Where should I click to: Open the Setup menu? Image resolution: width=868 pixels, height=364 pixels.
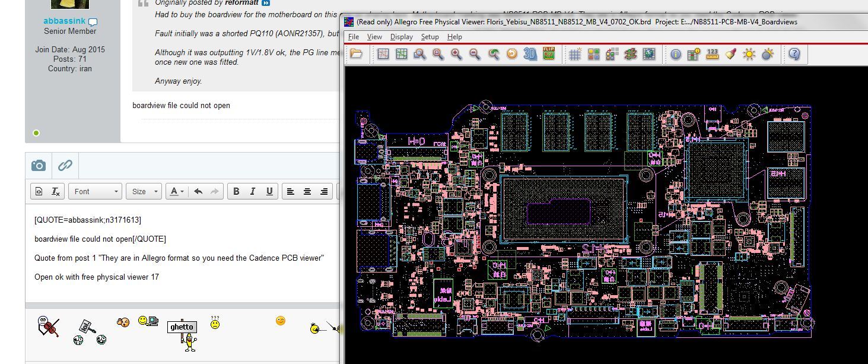click(430, 37)
